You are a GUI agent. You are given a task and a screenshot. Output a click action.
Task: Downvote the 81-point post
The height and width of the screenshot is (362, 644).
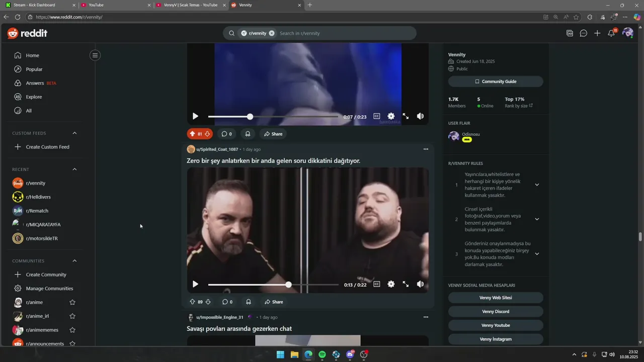[207, 134]
